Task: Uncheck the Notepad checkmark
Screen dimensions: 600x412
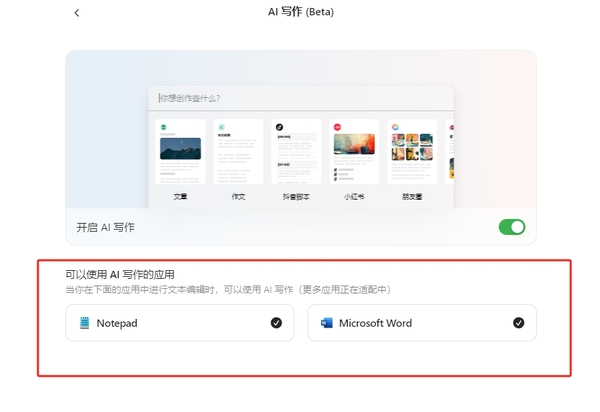Action: (x=276, y=323)
